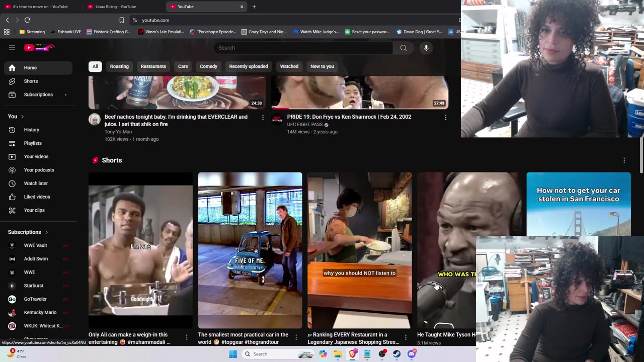Viewport: 644px width, 362px height.
Task: Open Muhammad Ali weigh-in short thumbnail
Action: (140, 250)
